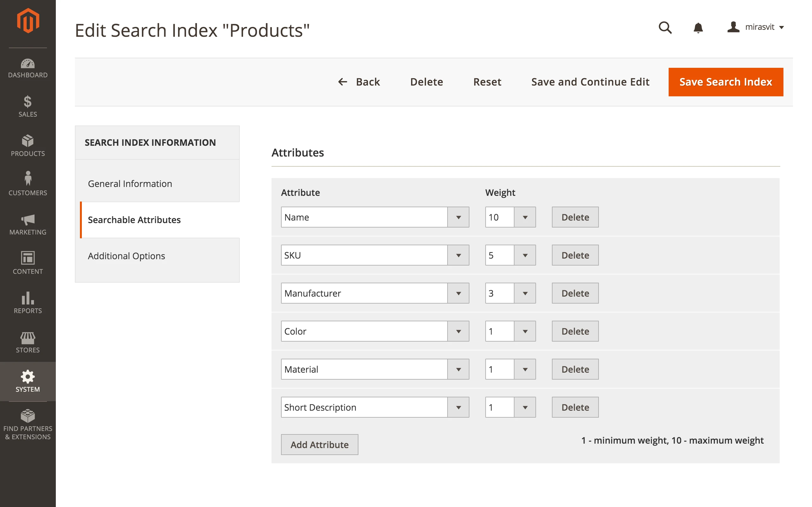Click the Magento logo
812x507 pixels.
tap(28, 21)
